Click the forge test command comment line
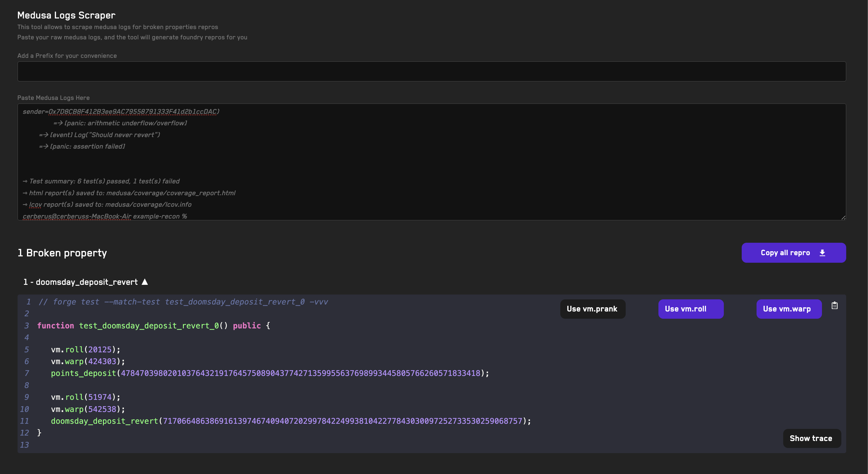This screenshot has width=868, height=474. coord(183,302)
